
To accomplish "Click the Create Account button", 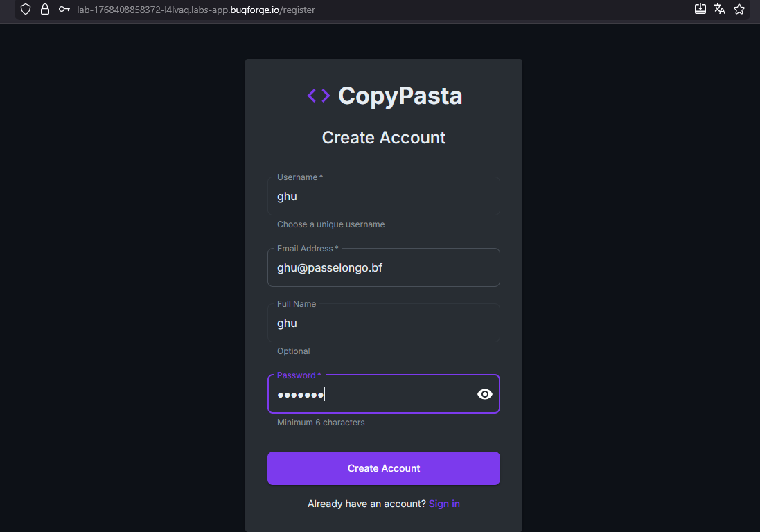I will [383, 468].
